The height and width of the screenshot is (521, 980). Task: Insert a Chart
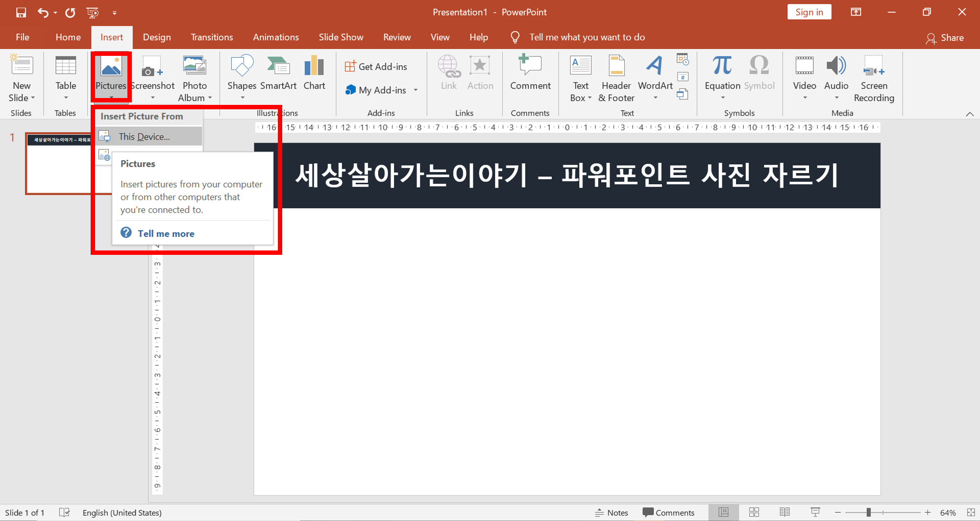click(x=314, y=74)
